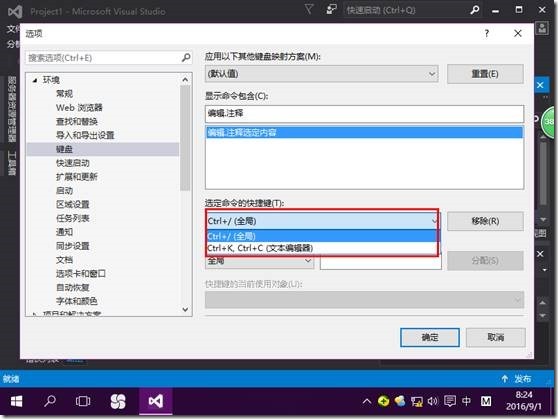Select 导入和导出设置 in the tree
The image size is (558, 419).
pos(85,135)
